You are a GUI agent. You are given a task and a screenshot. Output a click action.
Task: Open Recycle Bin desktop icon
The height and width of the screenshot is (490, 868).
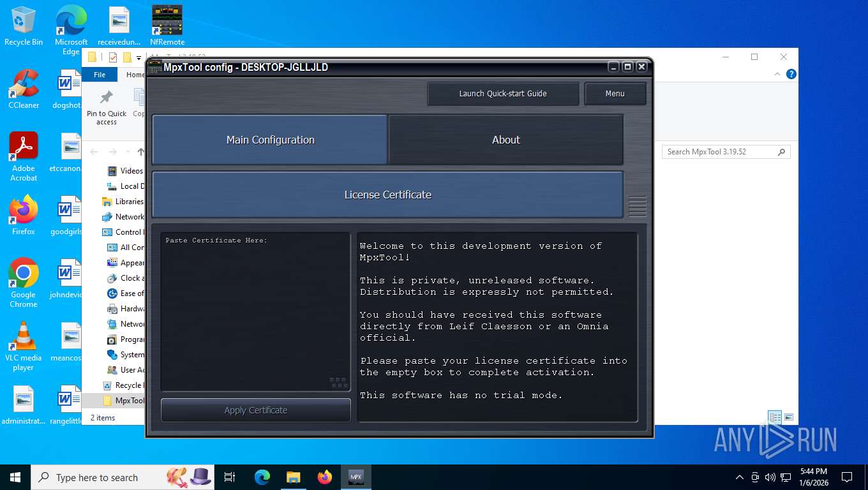[x=24, y=26]
